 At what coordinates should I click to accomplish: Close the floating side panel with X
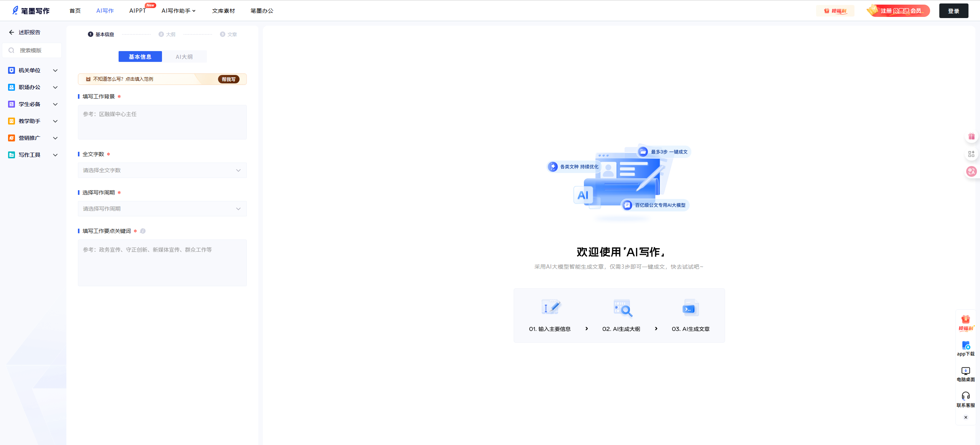tap(966, 417)
